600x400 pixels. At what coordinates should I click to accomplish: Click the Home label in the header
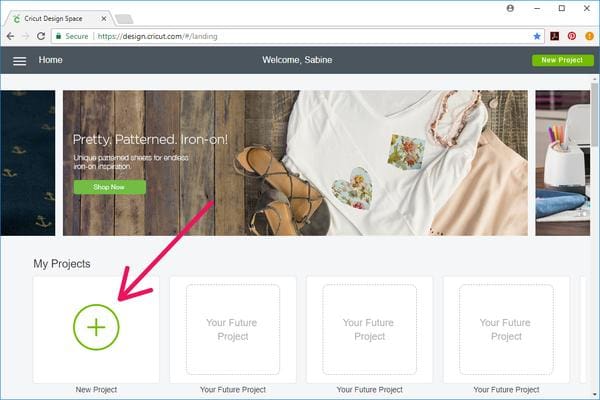51,60
